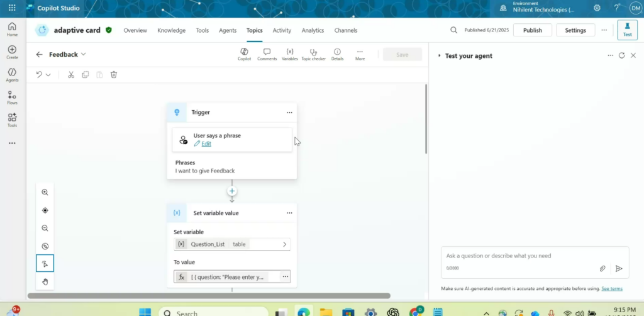
Task: Run the Topic checker
Action: coord(313,54)
